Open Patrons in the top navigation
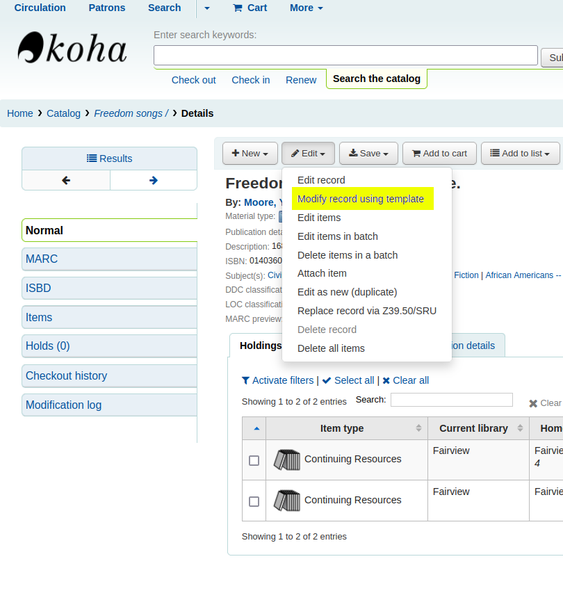The height and width of the screenshot is (600, 563). point(107,8)
